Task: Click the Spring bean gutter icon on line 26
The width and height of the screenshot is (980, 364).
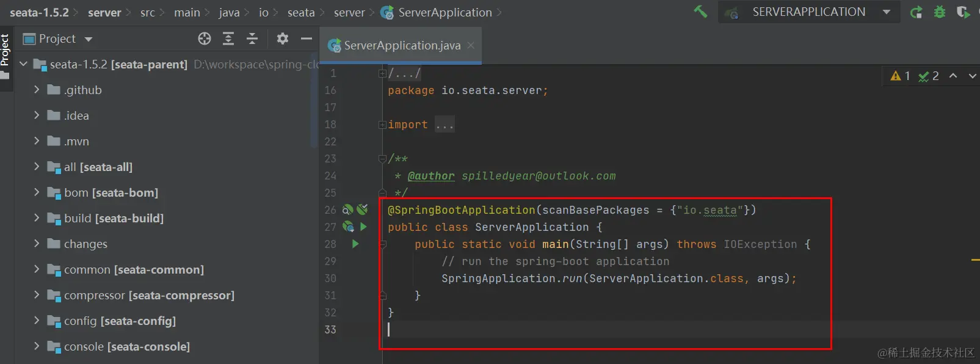Action: point(348,209)
